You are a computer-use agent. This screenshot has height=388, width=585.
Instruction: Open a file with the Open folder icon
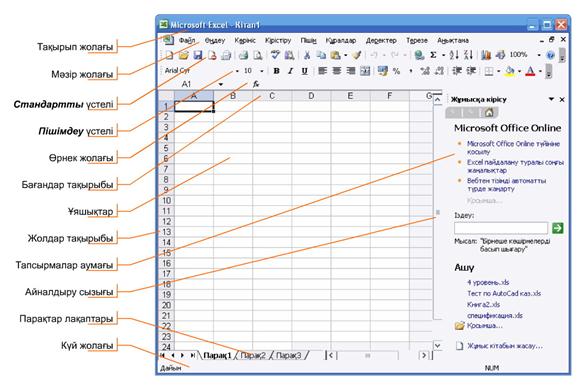pyautogui.click(x=183, y=55)
